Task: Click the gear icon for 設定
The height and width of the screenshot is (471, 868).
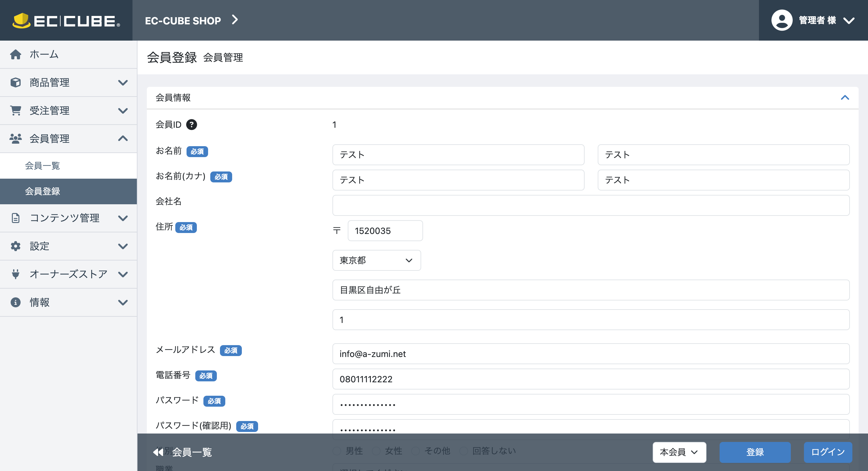Action: [16, 246]
